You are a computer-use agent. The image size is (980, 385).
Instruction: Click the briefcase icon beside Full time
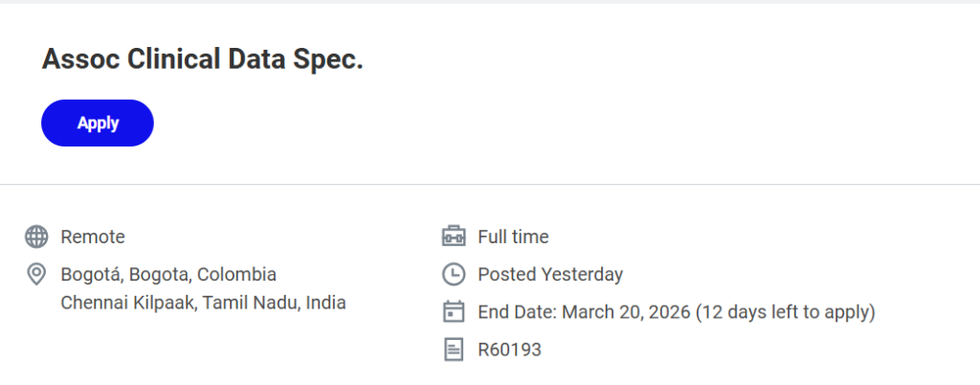coord(454,237)
